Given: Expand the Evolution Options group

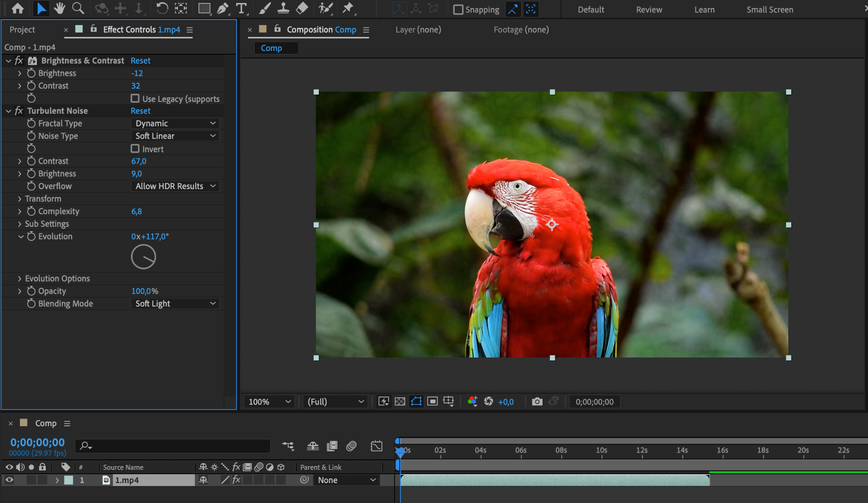Looking at the screenshot, I should click(x=19, y=279).
